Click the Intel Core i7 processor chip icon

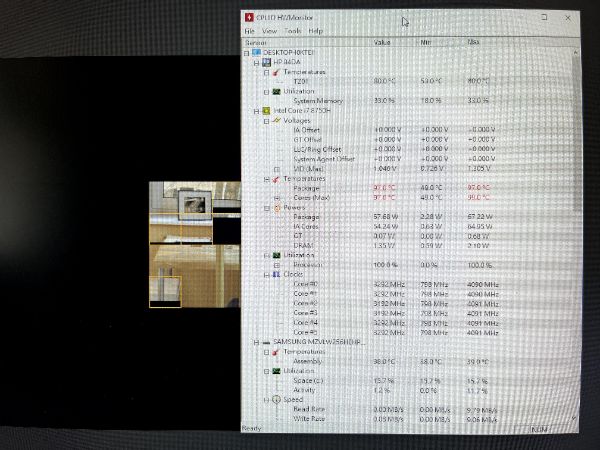click(x=266, y=111)
